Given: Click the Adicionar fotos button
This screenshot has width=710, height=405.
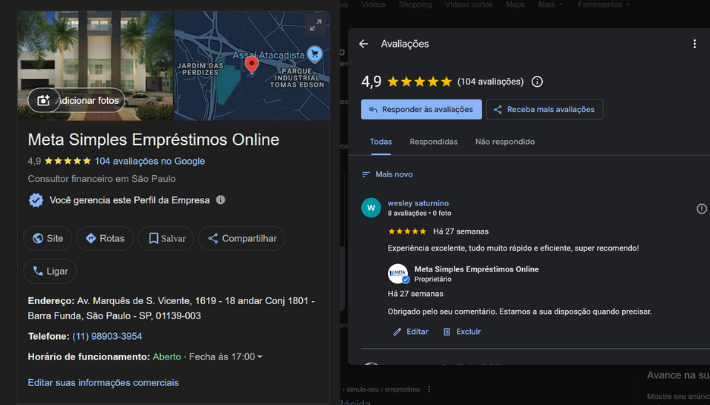Looking at the screenshot, I should [76, 101].
